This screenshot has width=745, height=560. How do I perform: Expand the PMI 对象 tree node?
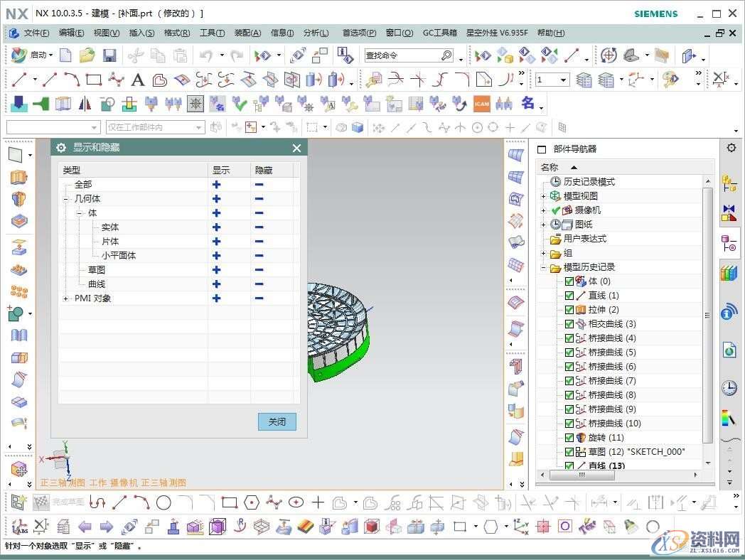[66, 298]
